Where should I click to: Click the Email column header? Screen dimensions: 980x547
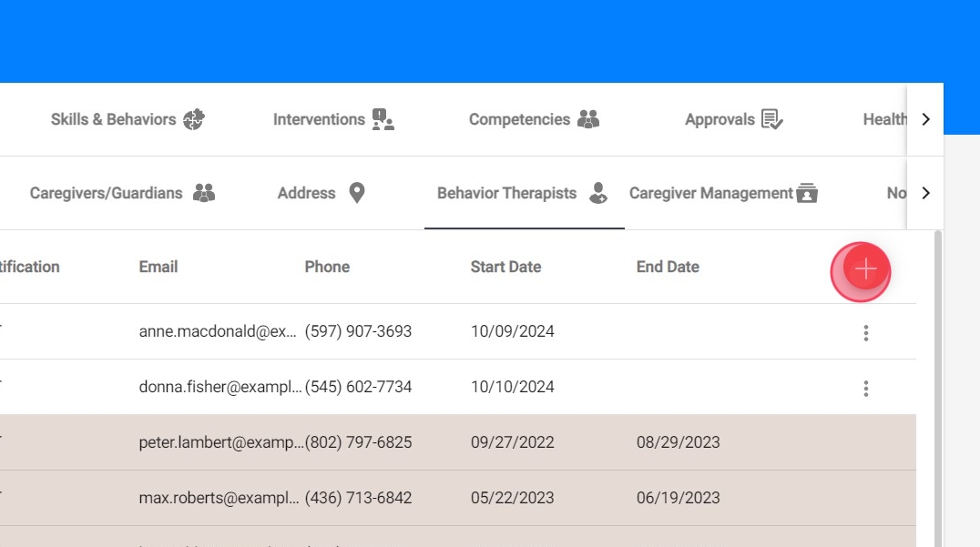click(158, 267)
